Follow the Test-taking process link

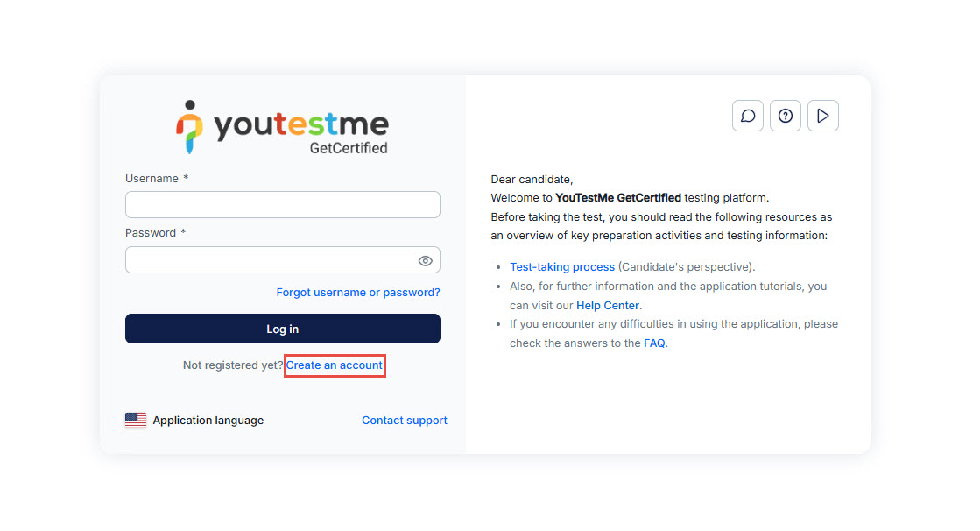tap(562, 267)
